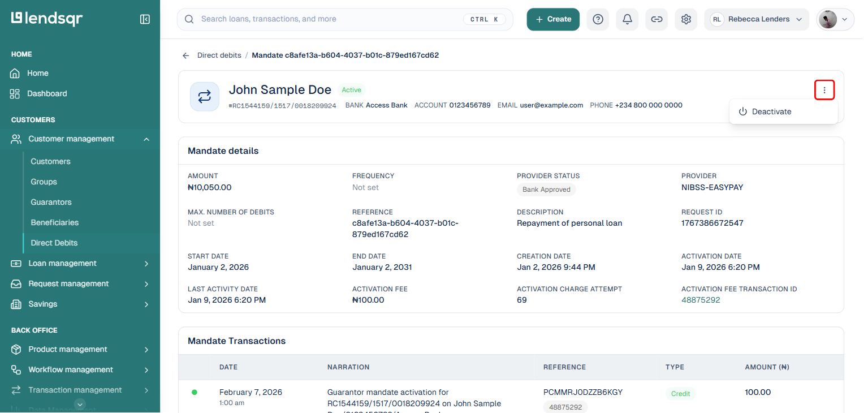Select Deactivate from the options menu
This screenshot has height=413, width=868.
783,112
